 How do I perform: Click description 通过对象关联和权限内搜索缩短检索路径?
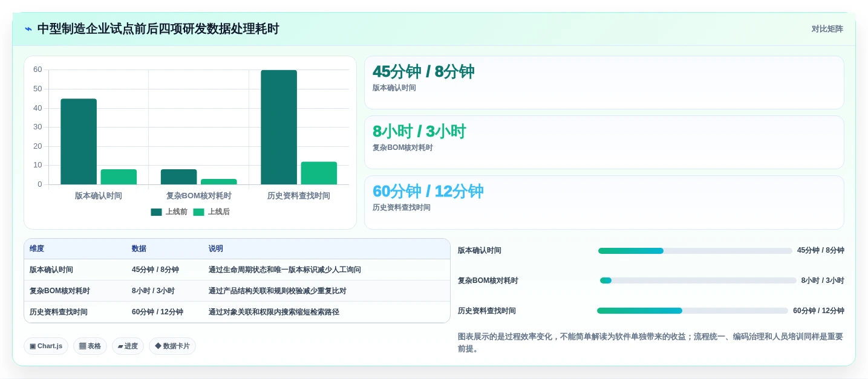click(x=274, y=312)
